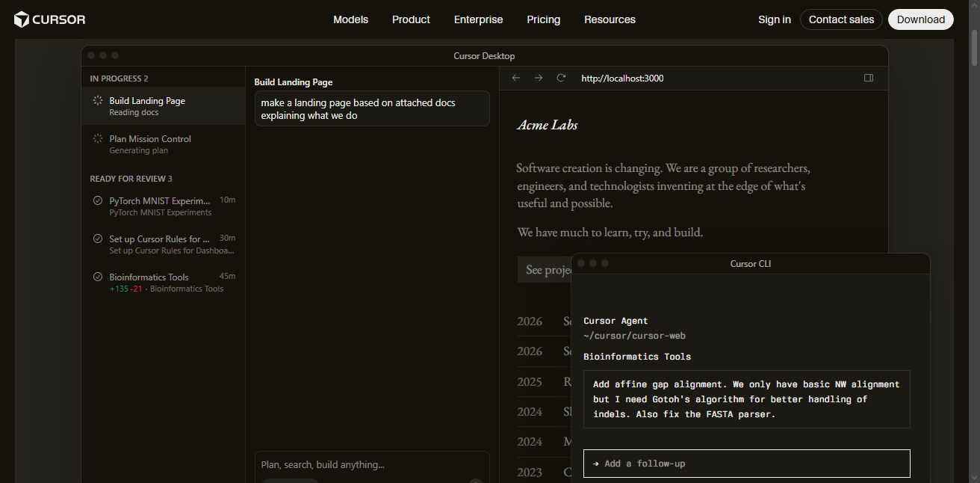
Task: Click the 10m timestamp on PyTorch task
Action: tap(227, 200)
